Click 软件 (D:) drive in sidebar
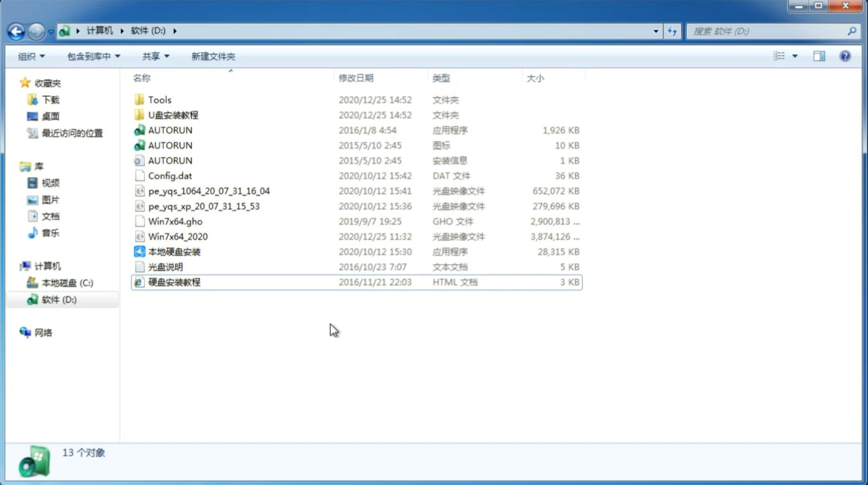Viewport: 868px width, 485px height. click(58, 299)
